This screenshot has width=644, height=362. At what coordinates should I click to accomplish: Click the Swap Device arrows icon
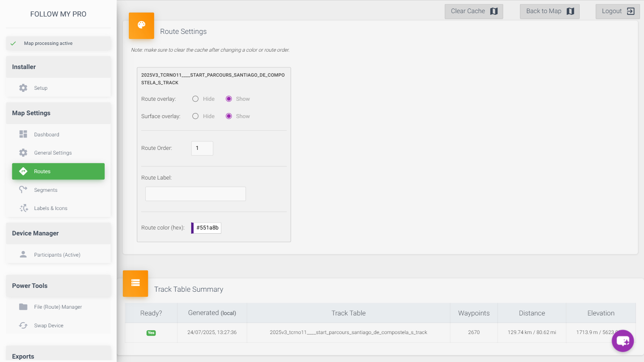click(x=23, y=326)
